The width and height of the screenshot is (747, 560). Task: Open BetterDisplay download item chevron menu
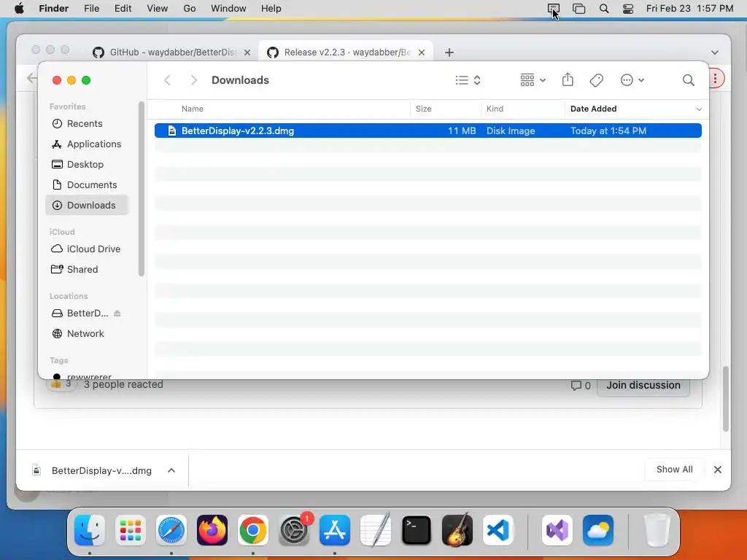(x=171, y=470)
